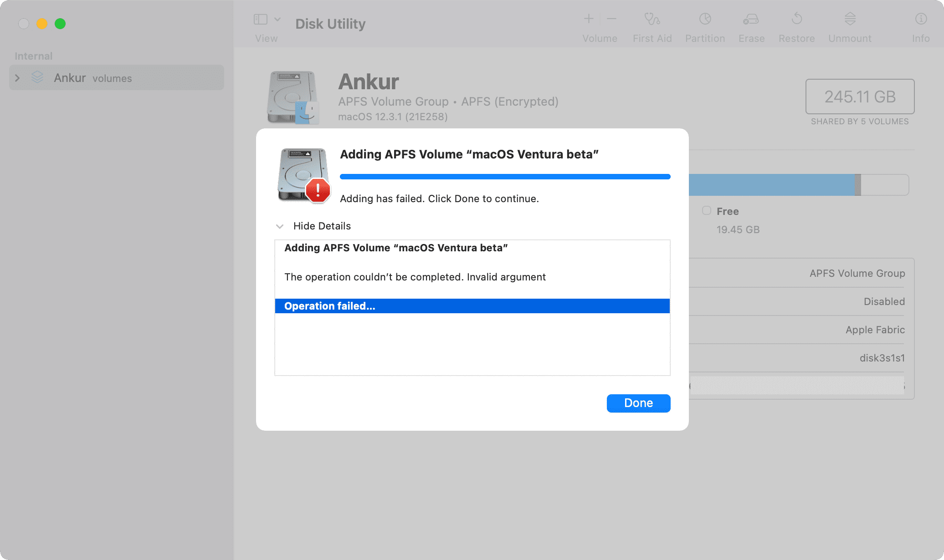Select the 'Invalid argument' error message line

(415, 277)
